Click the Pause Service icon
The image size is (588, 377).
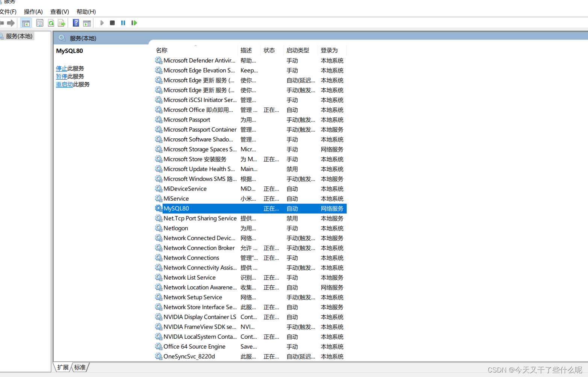123,23
